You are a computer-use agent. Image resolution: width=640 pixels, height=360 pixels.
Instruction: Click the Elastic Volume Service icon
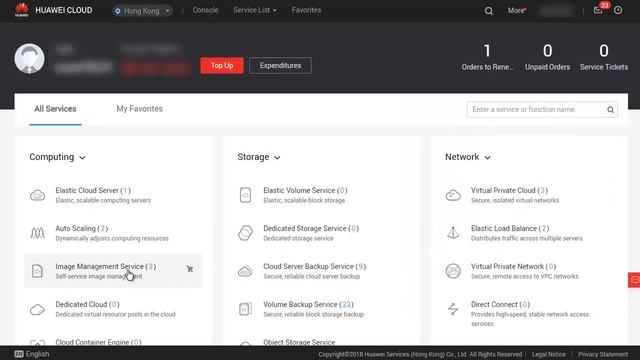[245, 195]
